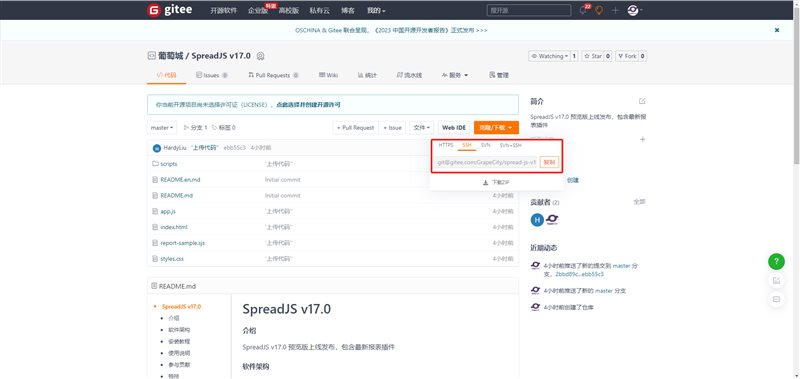Screen dimensions: 800x379
Task: Click the Gitee logo icon
Action: pyautogui.click(x=153, y=10)
